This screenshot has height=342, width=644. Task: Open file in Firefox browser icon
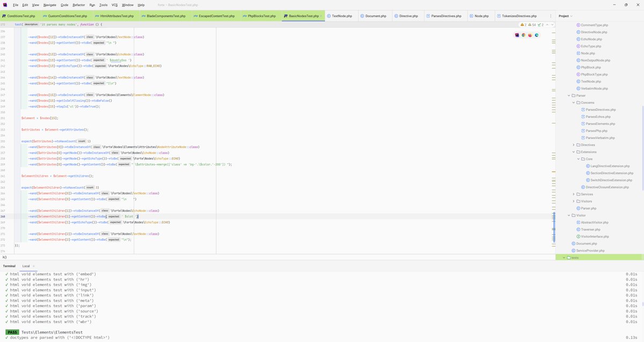530,35
